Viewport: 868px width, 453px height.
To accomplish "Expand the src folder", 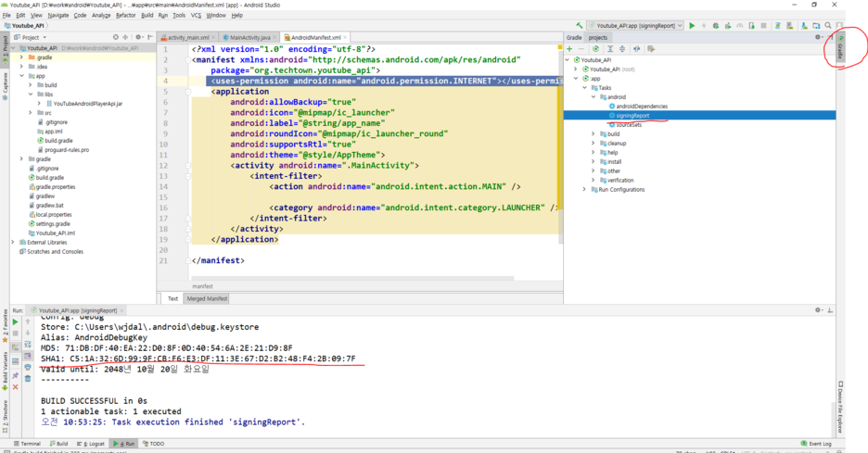I will pos(31,113).
